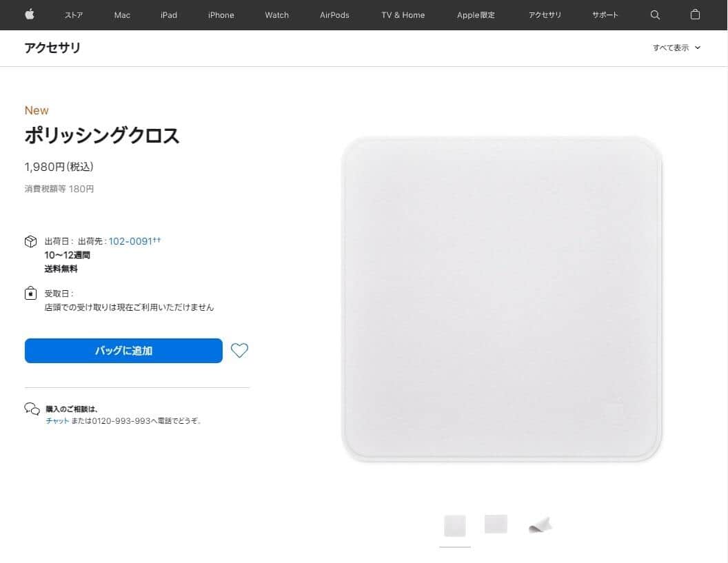Click the chat bubbles icon

pyautogui.click(x=32, y=409)
